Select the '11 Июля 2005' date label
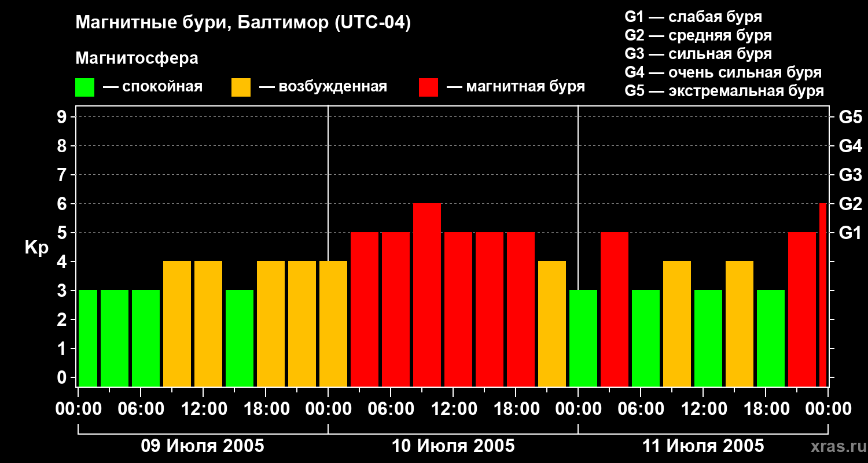The height and width of the screenshot is (463, 868). [x=703, y=446]
